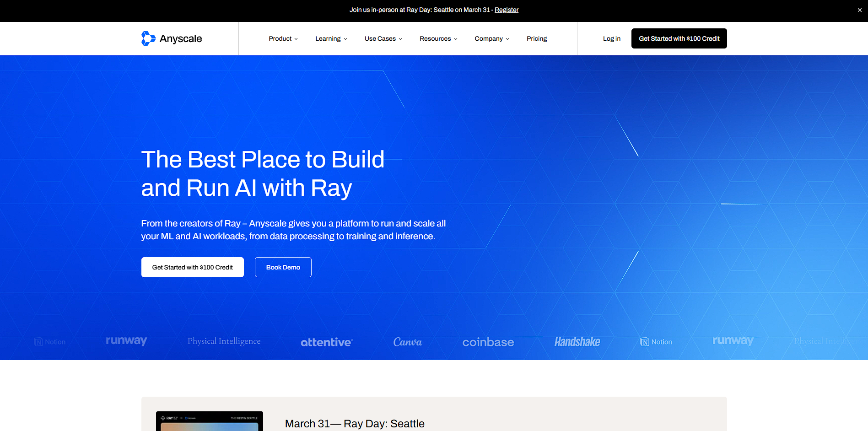Click the runway logo next to Physical Intelligence

tap(126, 341)
